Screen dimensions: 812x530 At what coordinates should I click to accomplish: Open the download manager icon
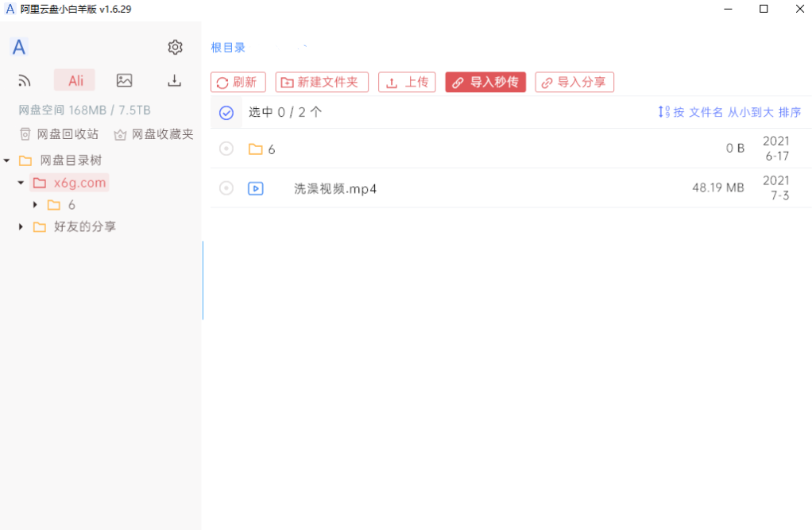pos(174,79)
